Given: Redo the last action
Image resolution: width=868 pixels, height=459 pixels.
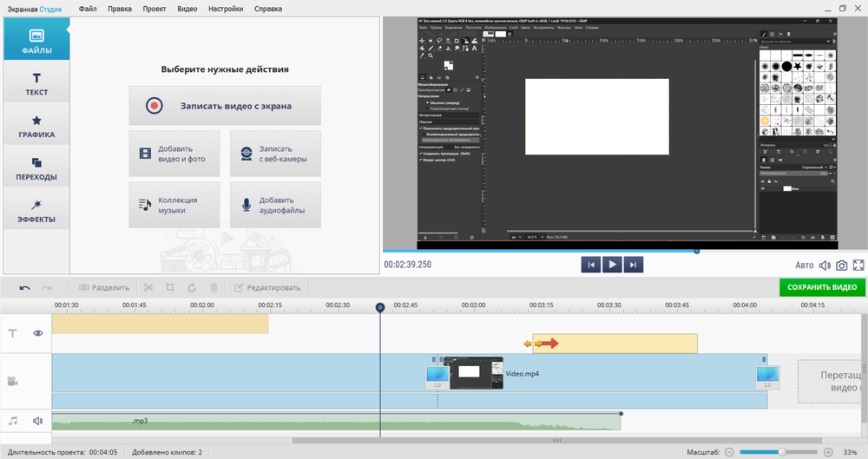Looking at the screenshot, I should tap(47, 288).
